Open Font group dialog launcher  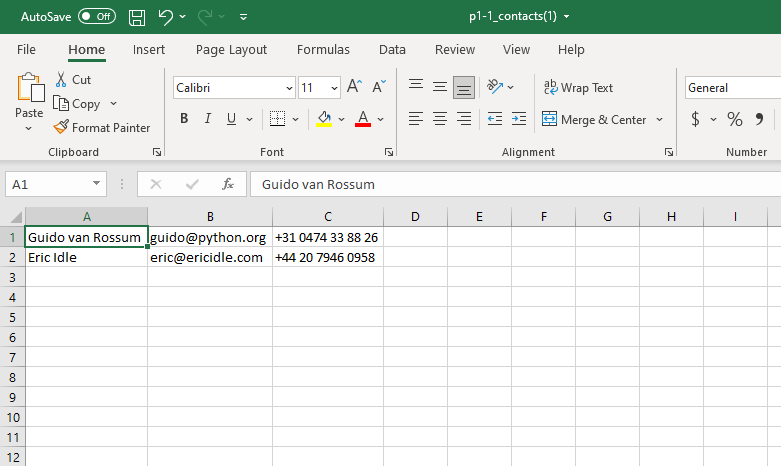[x=389, y=152]
